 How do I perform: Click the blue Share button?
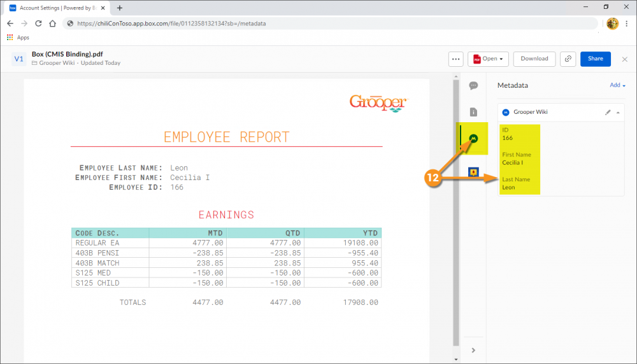tap(595, 59)
